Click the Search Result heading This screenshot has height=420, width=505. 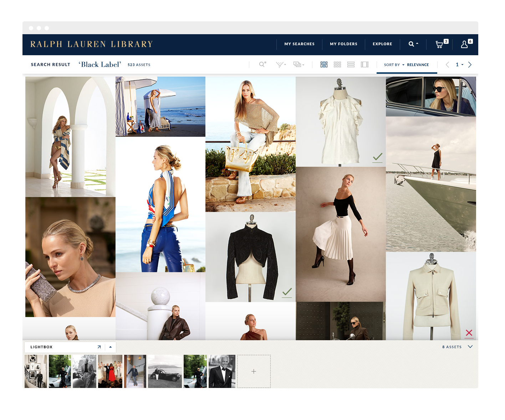51,64
